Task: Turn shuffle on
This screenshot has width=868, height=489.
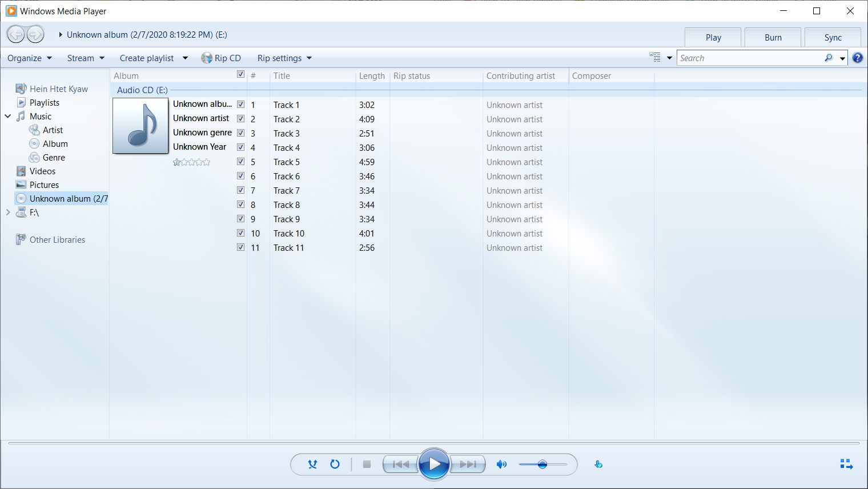Action: pyautogui.click(x=312, y=464)
